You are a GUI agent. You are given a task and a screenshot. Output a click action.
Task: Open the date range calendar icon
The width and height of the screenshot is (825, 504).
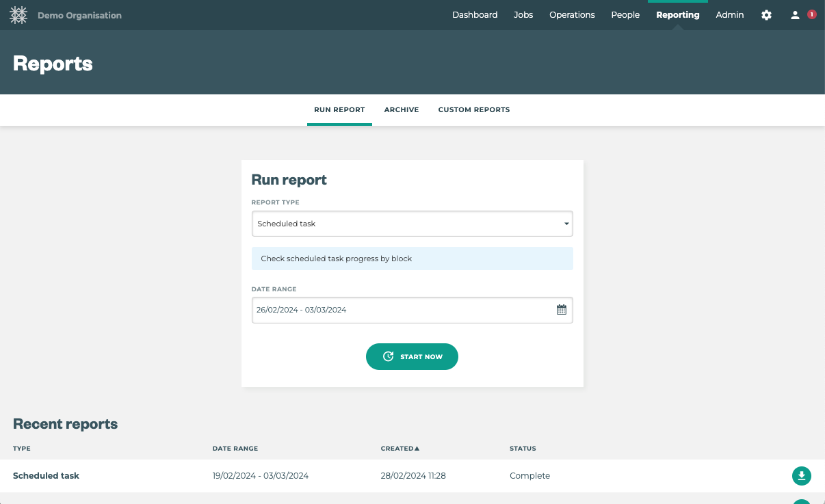coord(562,310)
